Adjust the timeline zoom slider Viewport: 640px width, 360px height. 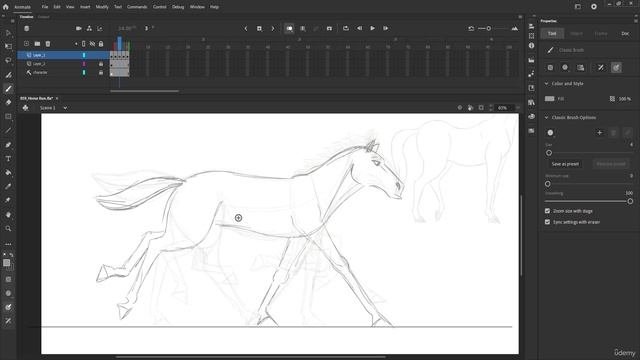pyautogui.click(x=489, y=29)
